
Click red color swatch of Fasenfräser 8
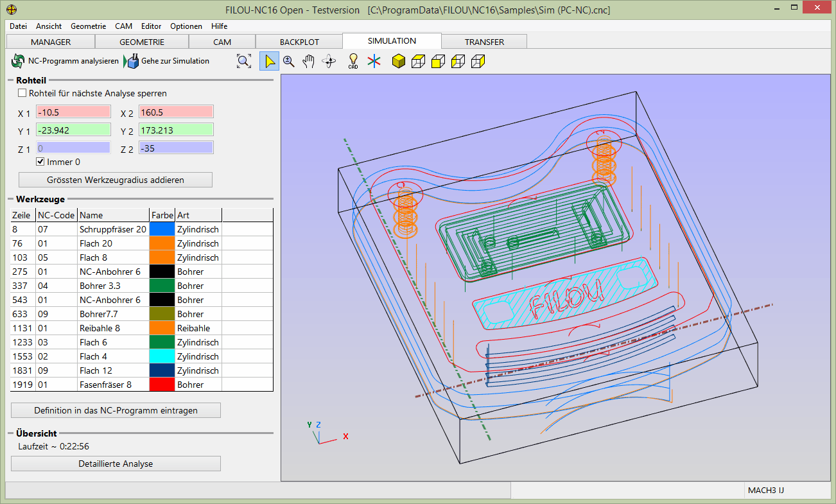click(x=162, y=385)
